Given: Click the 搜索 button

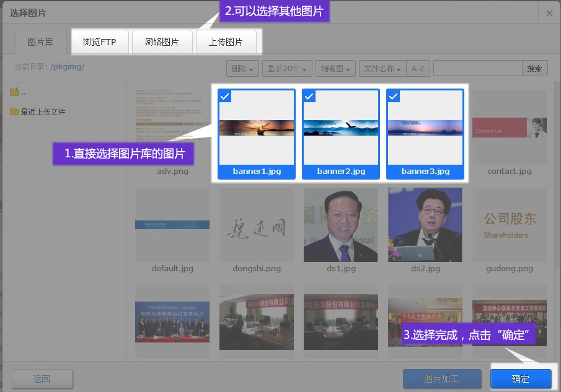Looking at the screenshot, I should pos(534,69).
